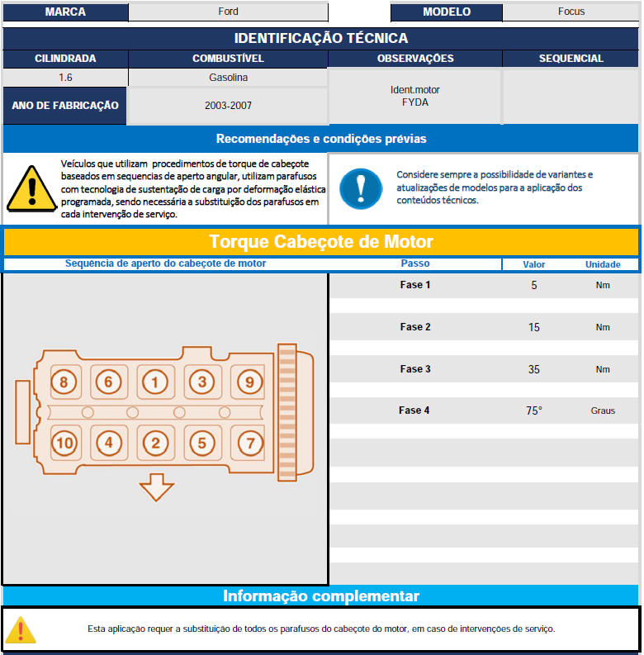Screen dimensions: 644x655
Task: Click the orange warning icon at bottom
Action: [x=21, y=629]
